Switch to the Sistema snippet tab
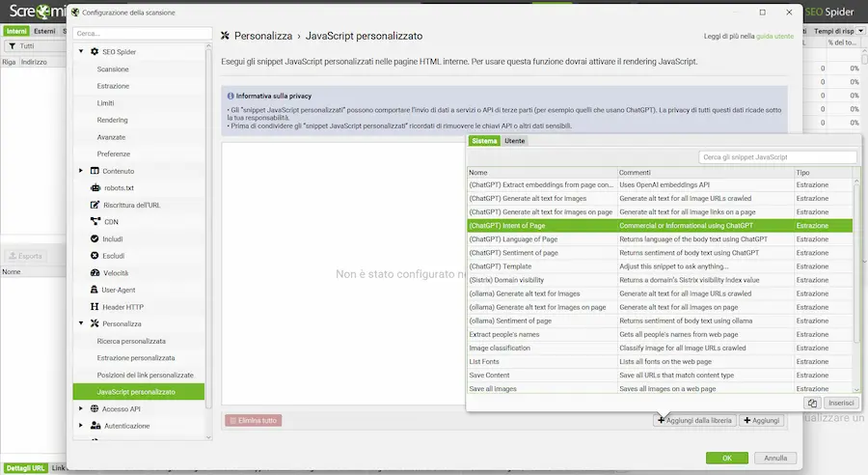 point(484,141)
